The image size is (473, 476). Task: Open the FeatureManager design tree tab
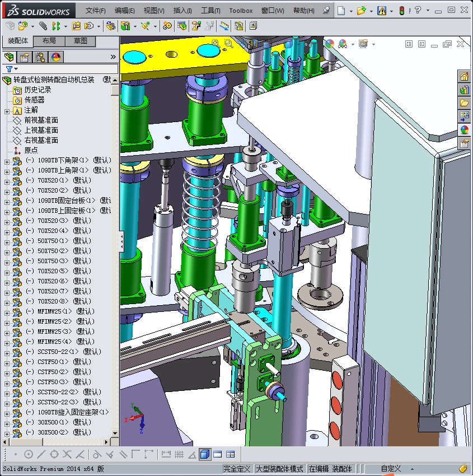10,57
